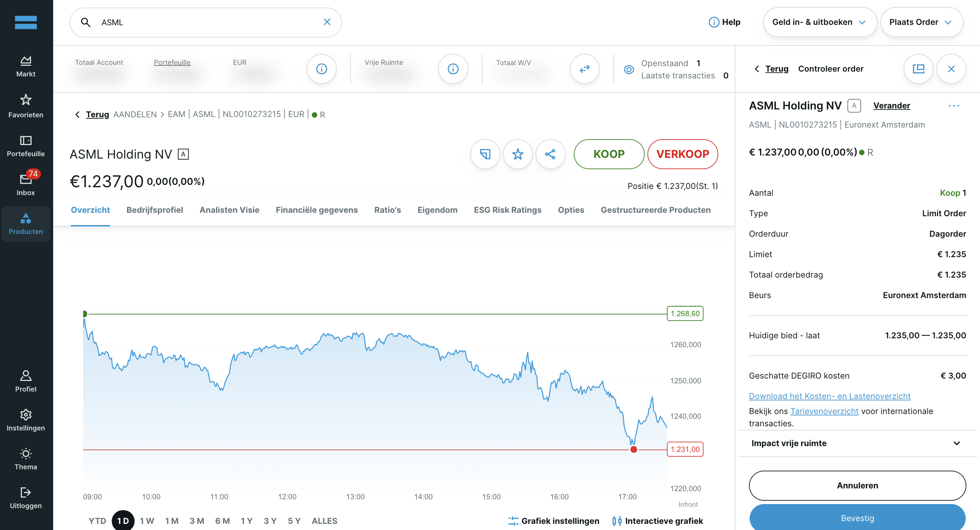The width and height of the screenshot is (980, 530).
Task: Open Profiel in sidebar
Action: point(26,381)
